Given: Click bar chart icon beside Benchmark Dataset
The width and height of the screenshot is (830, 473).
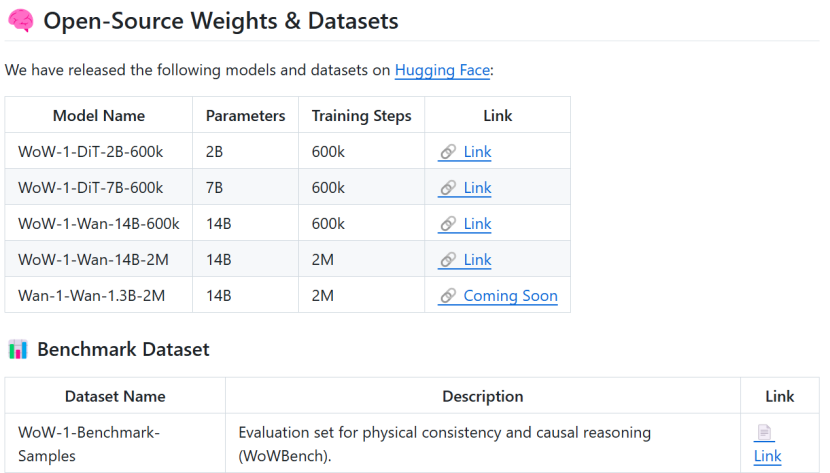Looking at the screenshot, I should 18,349.
